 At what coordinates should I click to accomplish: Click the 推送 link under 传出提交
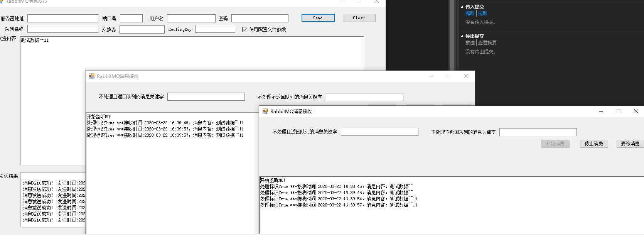tap(470, 43)
